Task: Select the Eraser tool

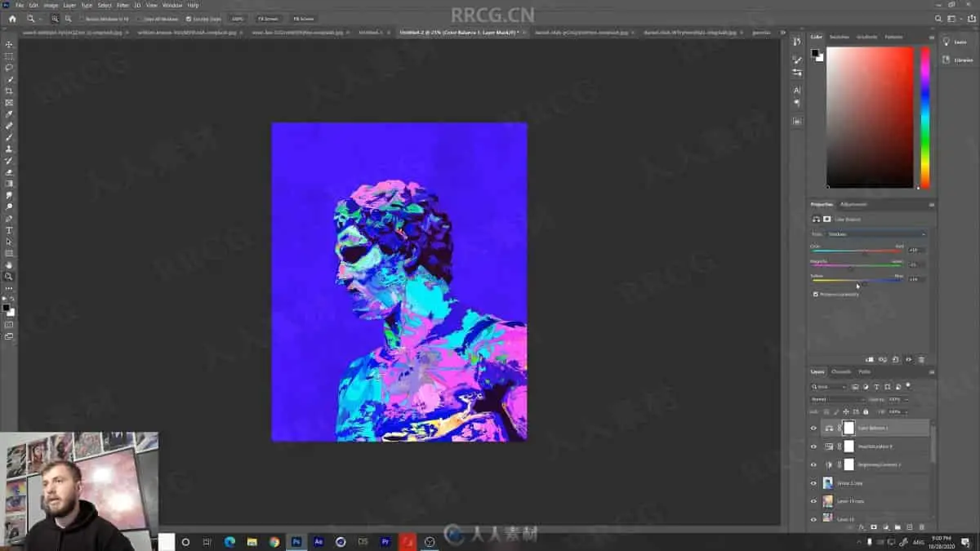Action: [x=9, y=172]
